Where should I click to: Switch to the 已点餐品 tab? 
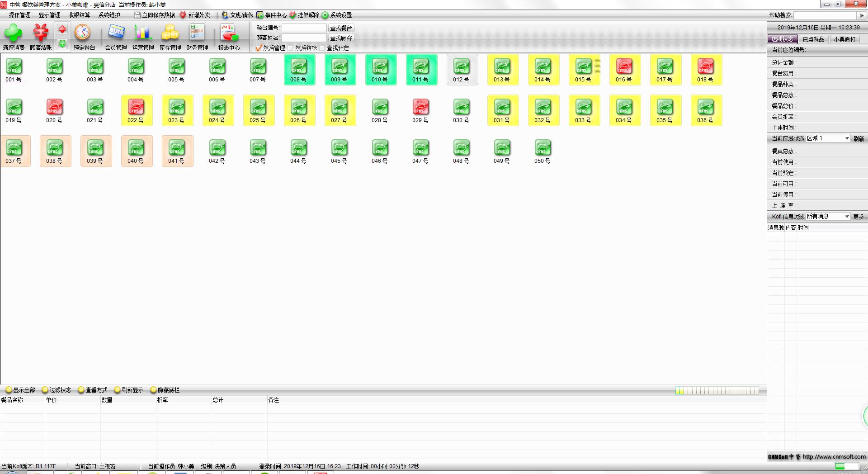tap(813, 39)
